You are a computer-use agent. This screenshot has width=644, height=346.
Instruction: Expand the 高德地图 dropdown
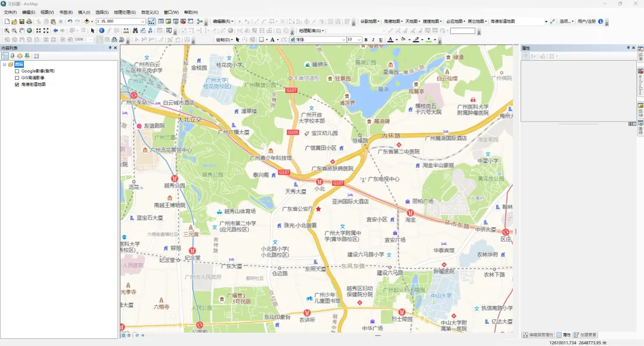click(393, 21)
